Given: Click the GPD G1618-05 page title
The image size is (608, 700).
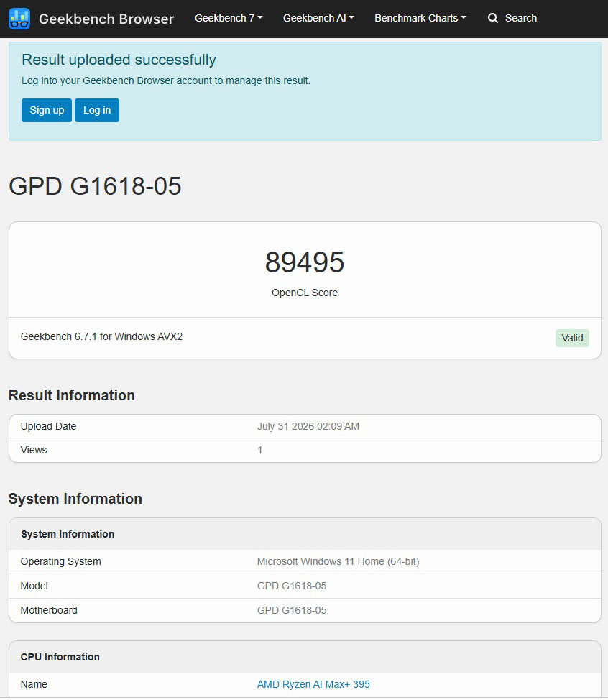Looking at the screenshot, I should click(x=95, y=185).
